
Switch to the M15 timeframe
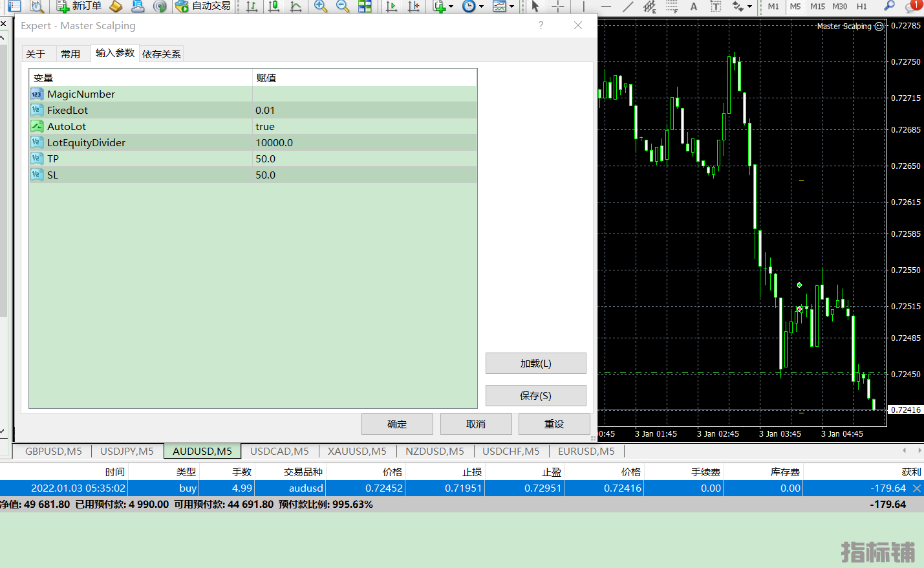[x=817, y=6]
